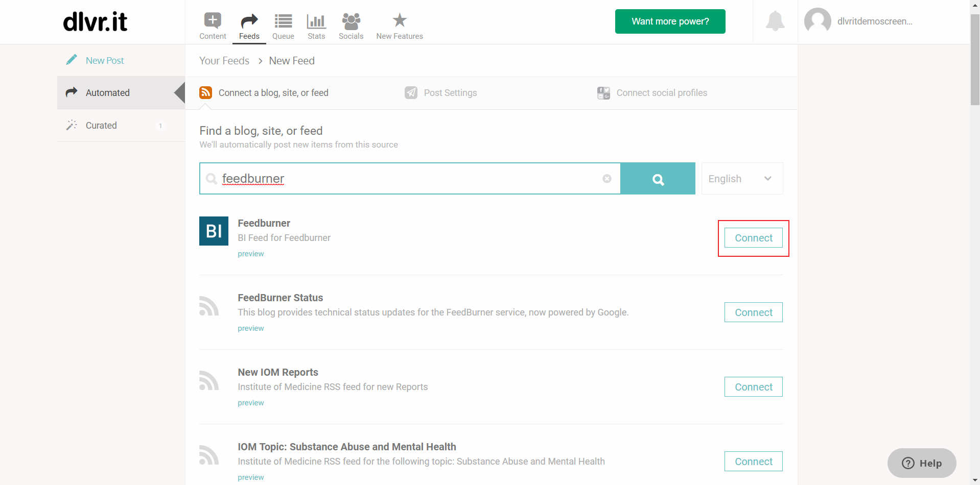The height and width of the screenshot is (485, 980).
Task: Click the Connect social profiles icon
Action: point(603,93)
